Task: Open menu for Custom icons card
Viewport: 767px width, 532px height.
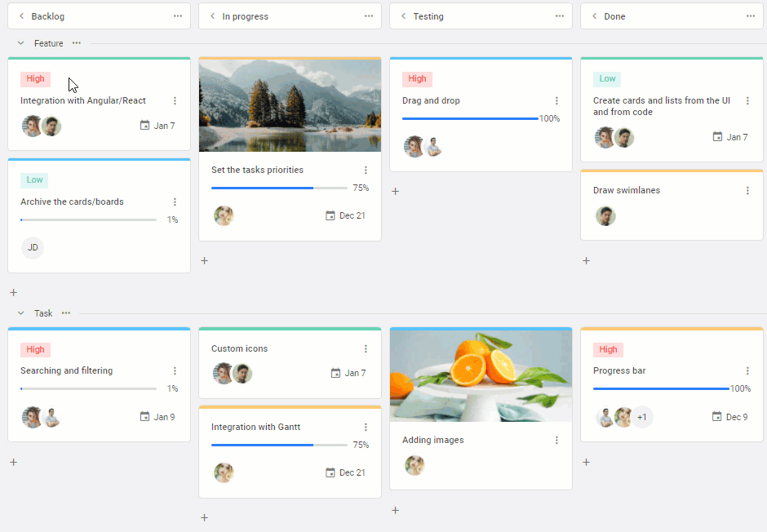Action: click(366, 348)
